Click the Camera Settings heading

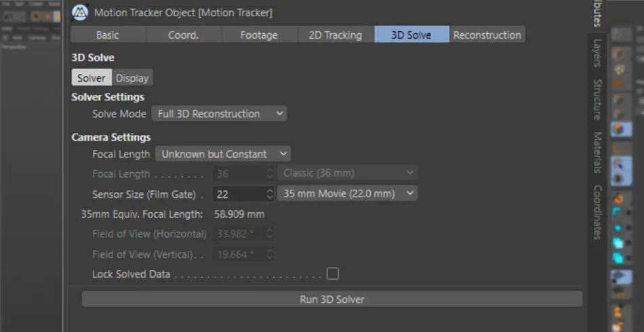click(x=111, y=137)
